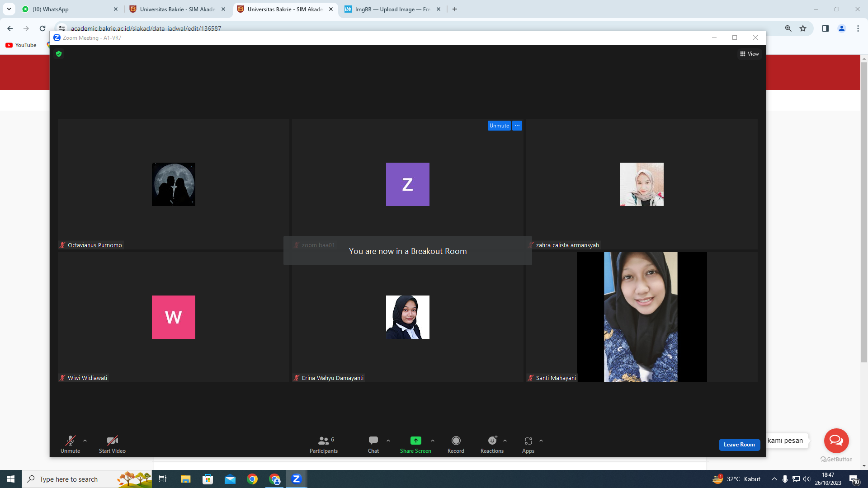Open the Chat panel

pyautogui.click(x=373, y=445)
